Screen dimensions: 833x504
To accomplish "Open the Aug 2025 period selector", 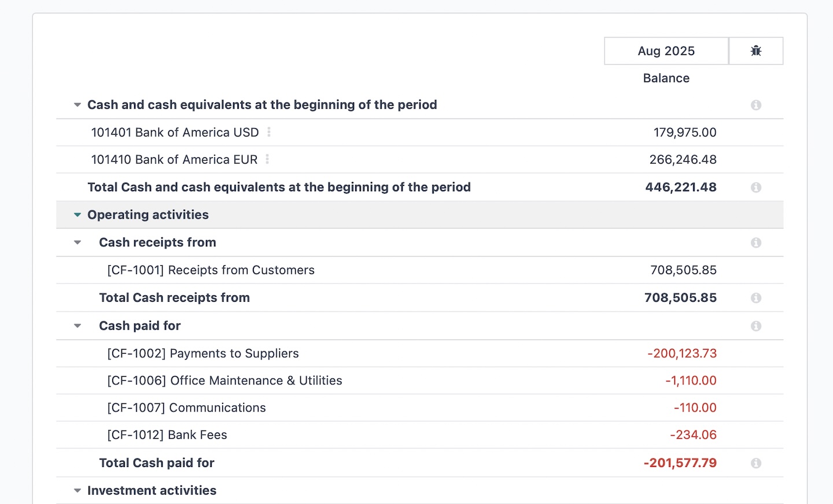I will 666,51.
